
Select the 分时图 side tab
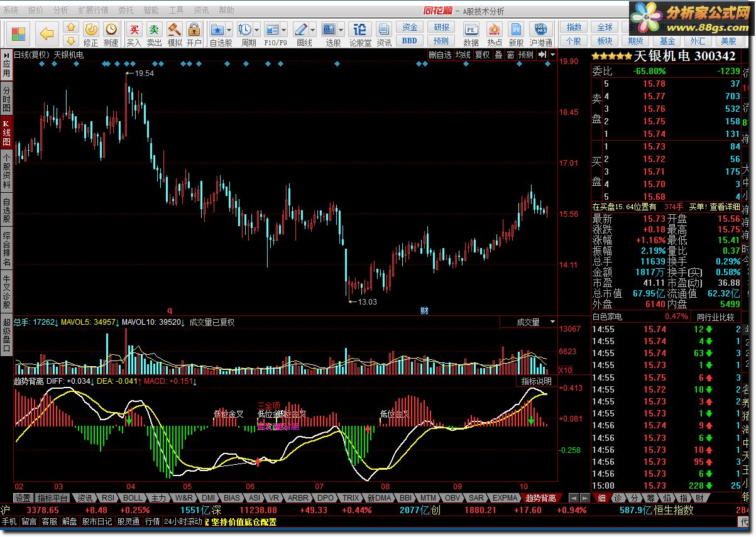click(6, 98)
